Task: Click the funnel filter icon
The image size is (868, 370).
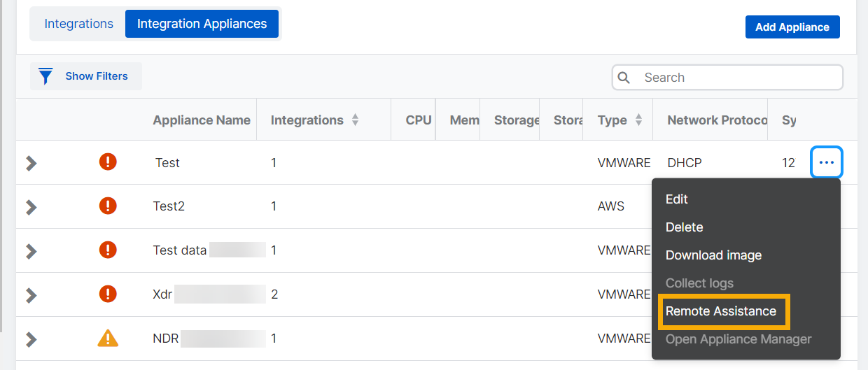Action: (46, 76)
